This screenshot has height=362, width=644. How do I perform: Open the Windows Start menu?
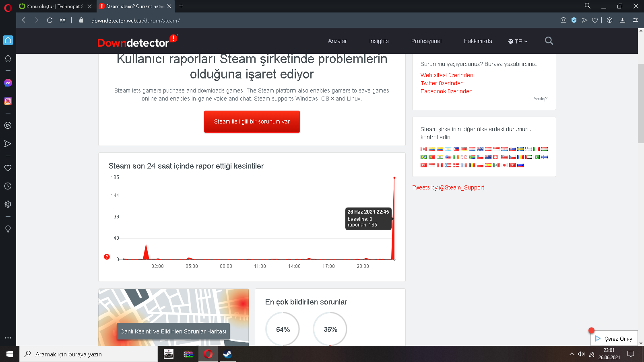coord(10,354)
